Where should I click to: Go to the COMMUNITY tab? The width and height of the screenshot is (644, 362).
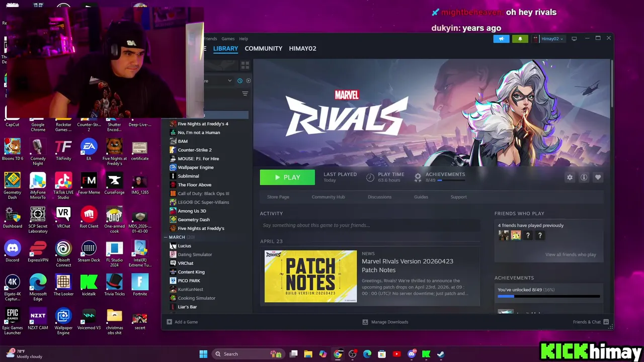[x=263, y=48]
